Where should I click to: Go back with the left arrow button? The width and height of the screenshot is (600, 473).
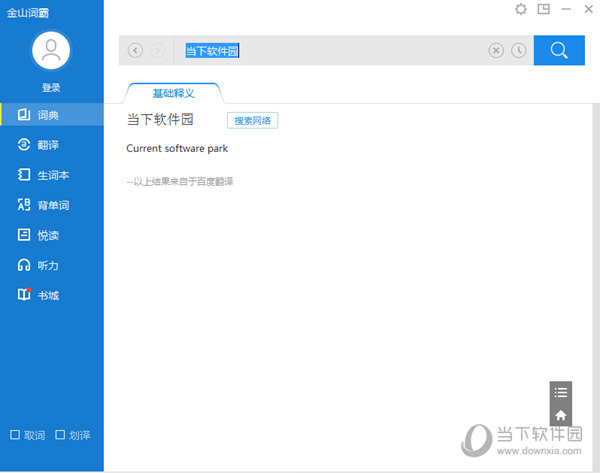(x=135, y=50)
